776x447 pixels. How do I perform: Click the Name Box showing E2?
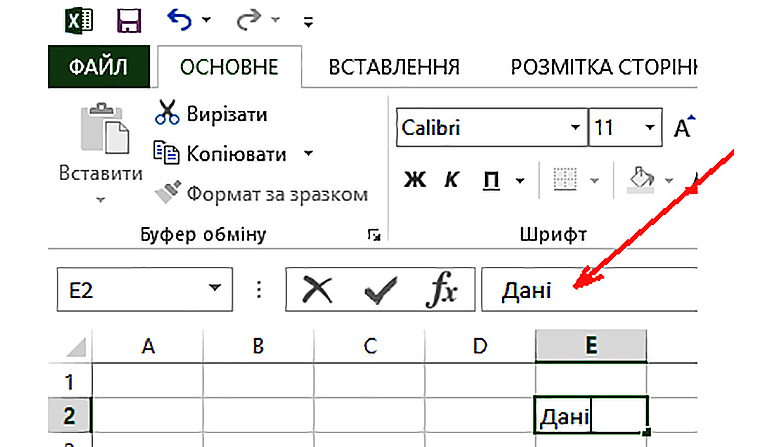click(x=145, y=290)
